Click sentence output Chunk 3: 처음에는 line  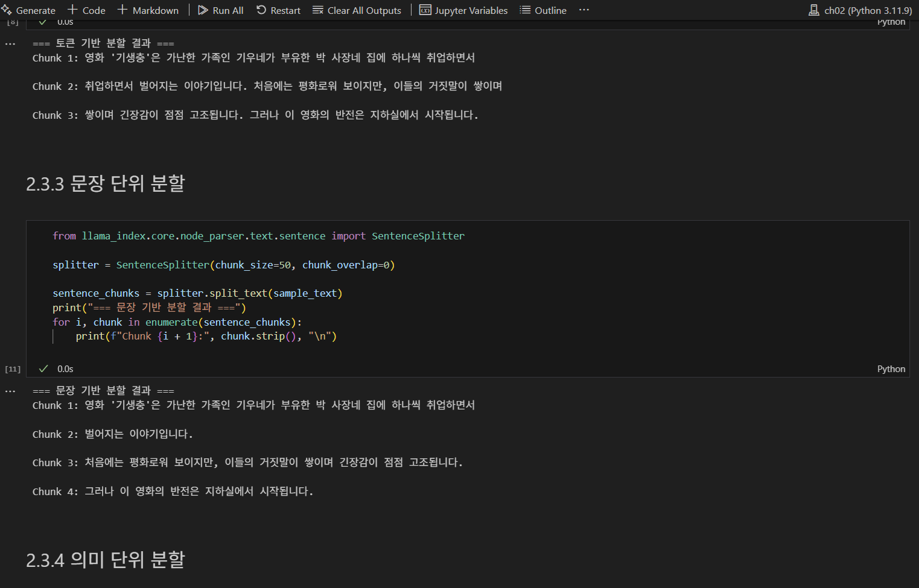pos(248,463)
